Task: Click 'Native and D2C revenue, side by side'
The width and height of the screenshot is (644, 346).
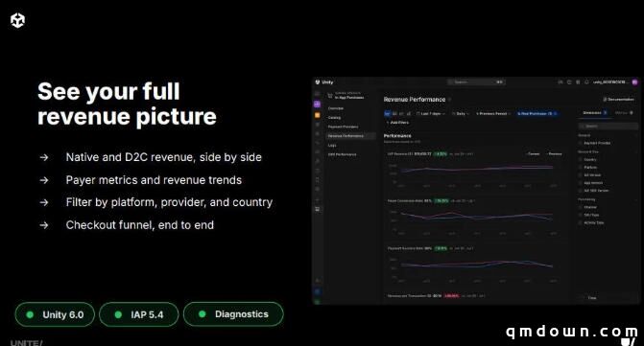Action: tap(164, 157)
